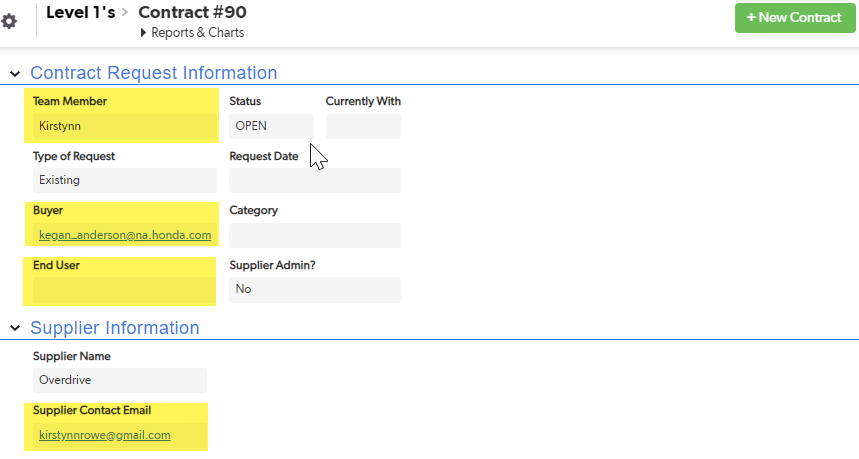The height and width of the screenshot is (459, 859).
Task: Click the empty Category field
Action: [x=315, y=235]
